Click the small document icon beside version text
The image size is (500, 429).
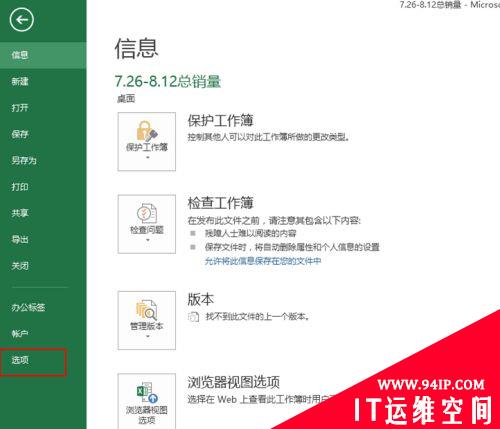click(x=194, y=316)
